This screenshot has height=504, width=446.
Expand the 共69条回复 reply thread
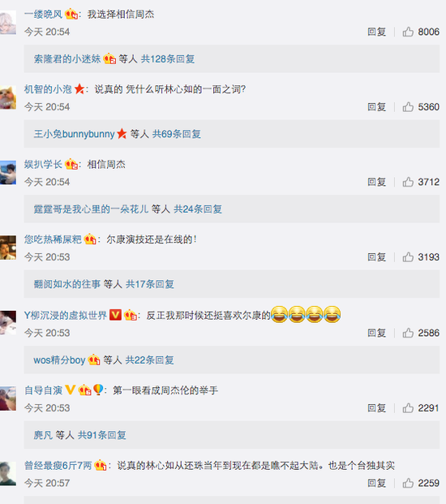pos(176,134)
